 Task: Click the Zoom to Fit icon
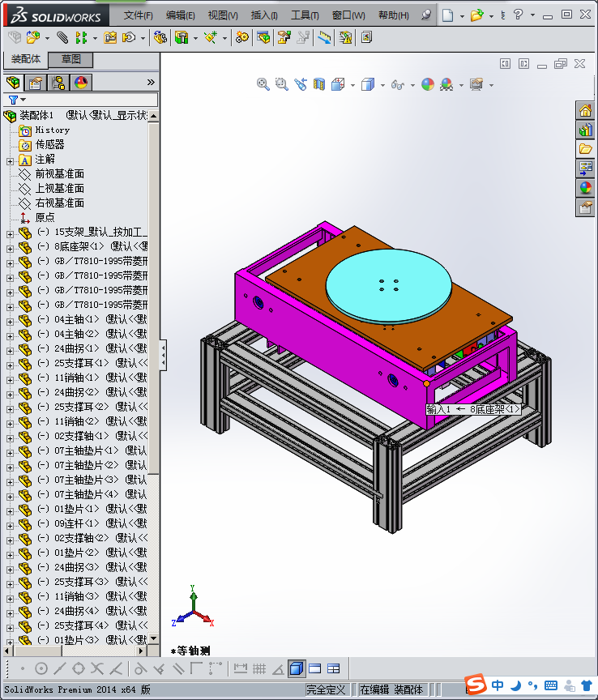point(263,84)
